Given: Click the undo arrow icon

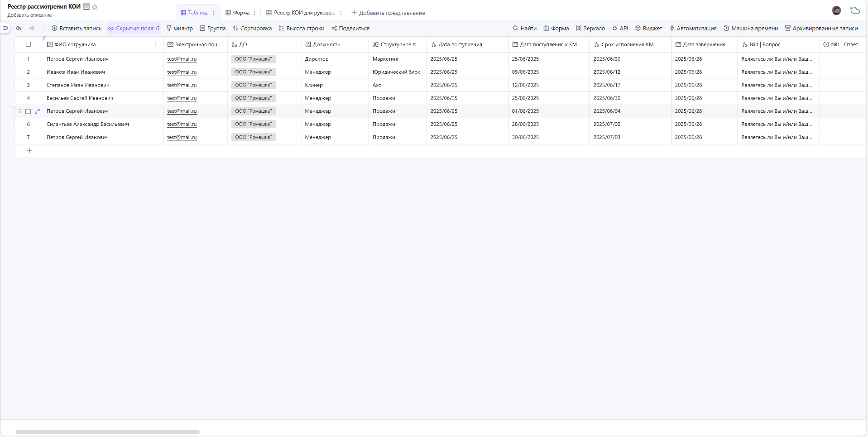Looking at the screenshot, I should (19, 28).
